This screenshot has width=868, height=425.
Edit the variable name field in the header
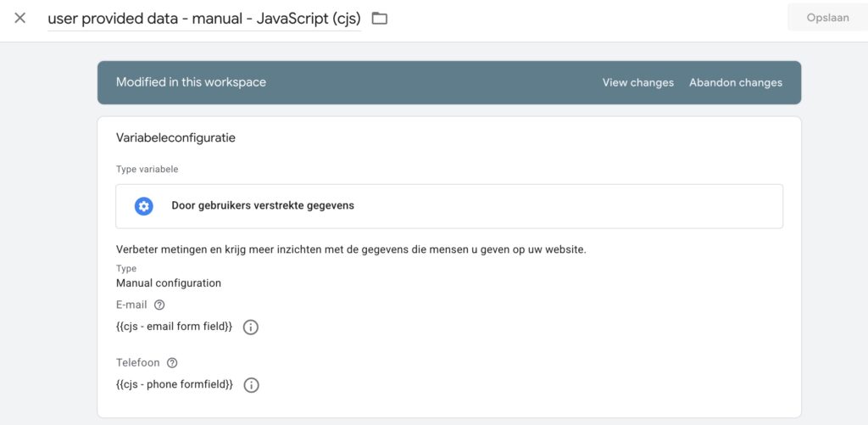[x=204, y=19]
